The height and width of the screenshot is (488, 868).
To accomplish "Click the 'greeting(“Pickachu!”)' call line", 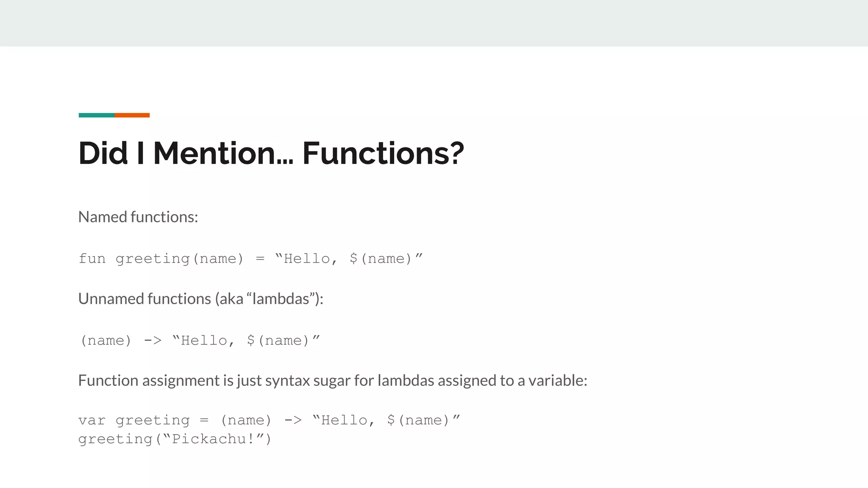I will click(175, 439).
